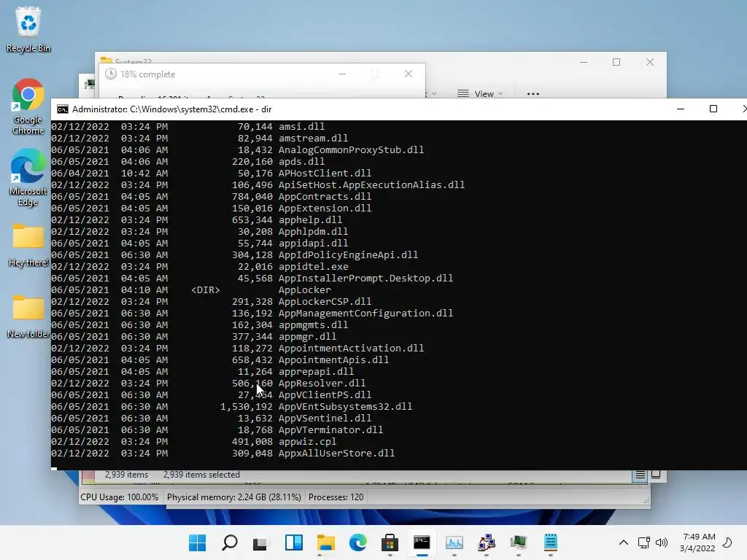Close the '18% complete' progress dialog
The height and width of the screenshot is (560, 747).
click(x=409, y=74)
